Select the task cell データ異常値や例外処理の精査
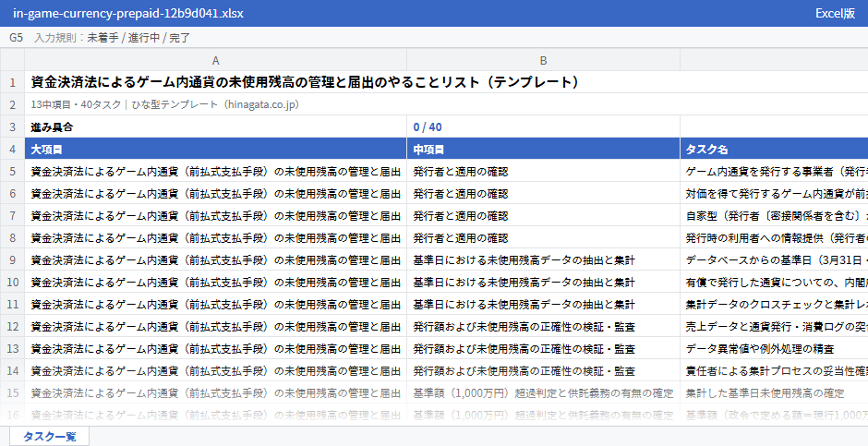This screenshot has height=446, width=868. tap(774, 348)
